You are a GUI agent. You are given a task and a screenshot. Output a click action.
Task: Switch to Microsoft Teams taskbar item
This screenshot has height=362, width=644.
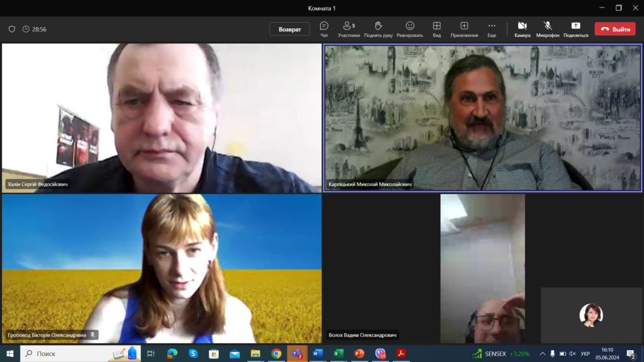pyautogui.click(x=297, y=354)
